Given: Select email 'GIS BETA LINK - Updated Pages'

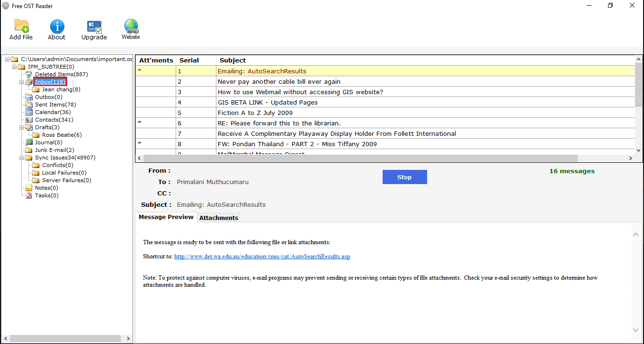Looking at the screenshot, I should 268,102.
